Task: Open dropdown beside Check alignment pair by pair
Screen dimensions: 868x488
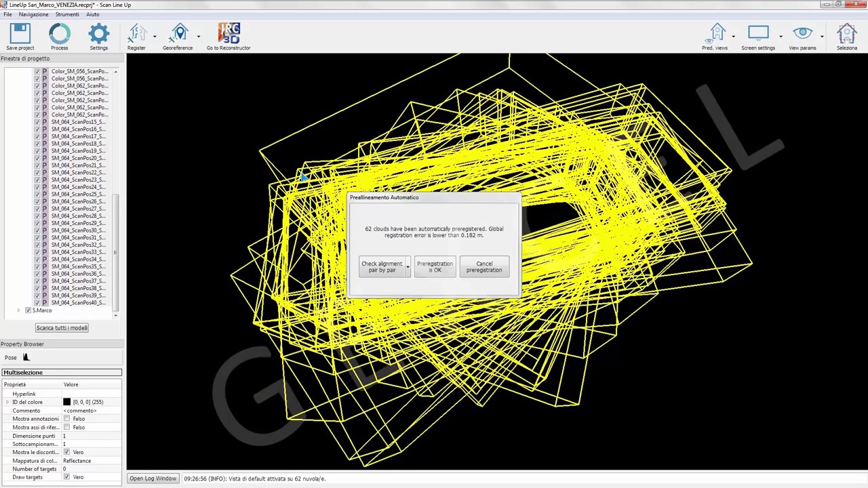Action: tap(408, 267)
